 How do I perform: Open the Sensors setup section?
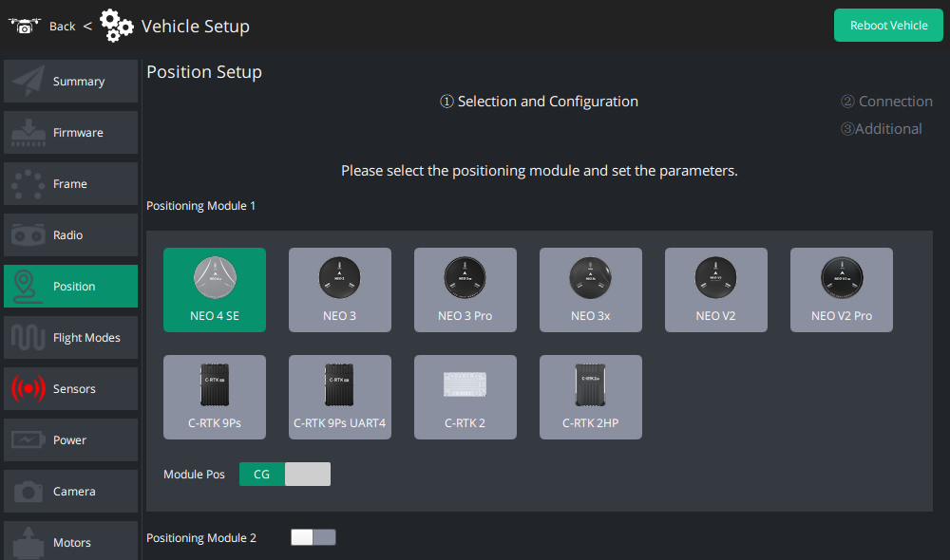click(70, 389)
